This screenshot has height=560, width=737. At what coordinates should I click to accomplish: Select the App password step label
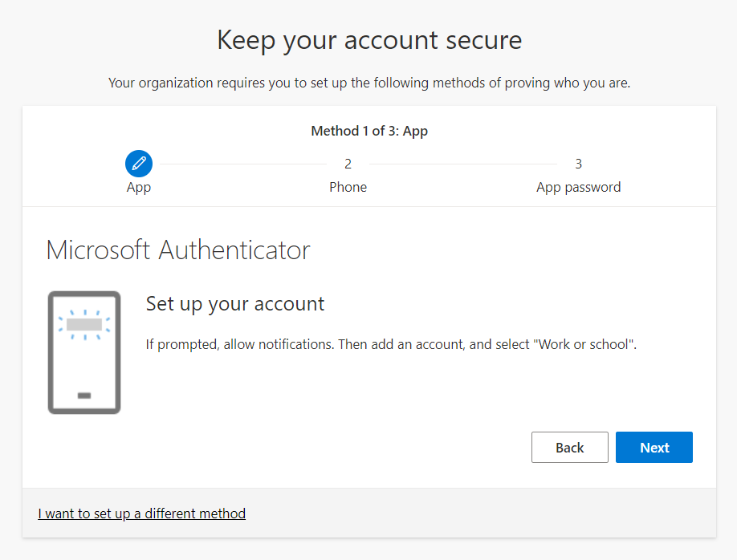tap(578, 187)
